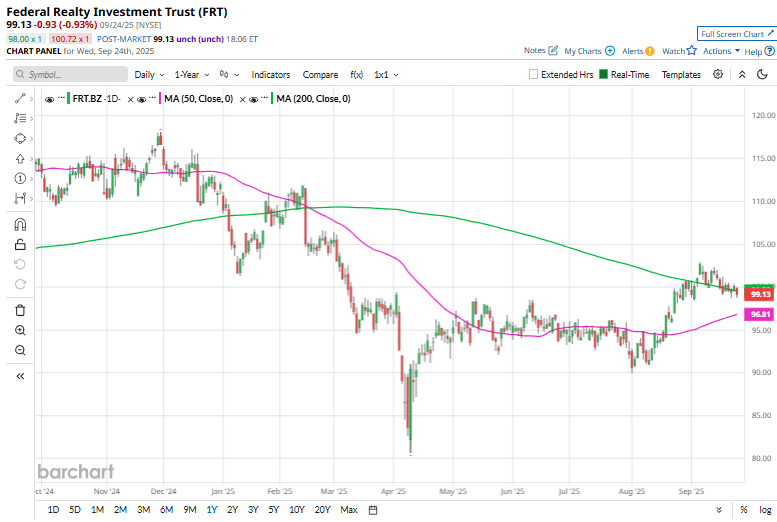
Task: Open the Compare menu
Action: (x=320, y=74)
